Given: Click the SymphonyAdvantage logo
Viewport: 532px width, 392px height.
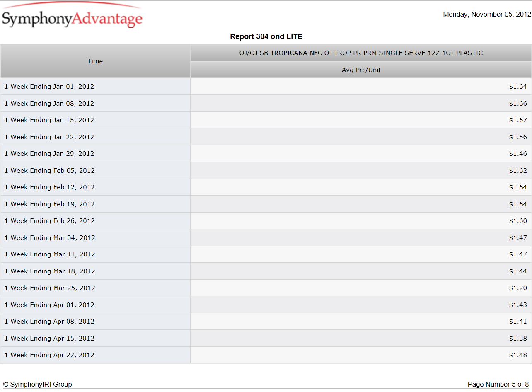Looking at the screenshot, I should [x=72, y=15].
